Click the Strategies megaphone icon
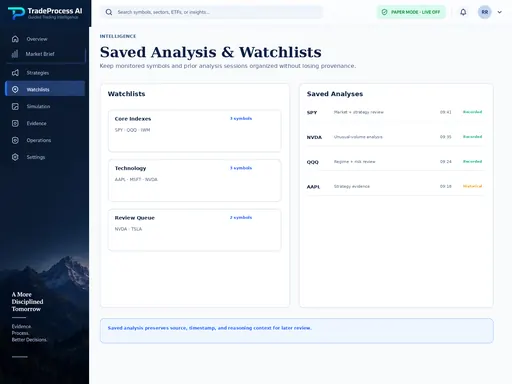 (15, 73)
